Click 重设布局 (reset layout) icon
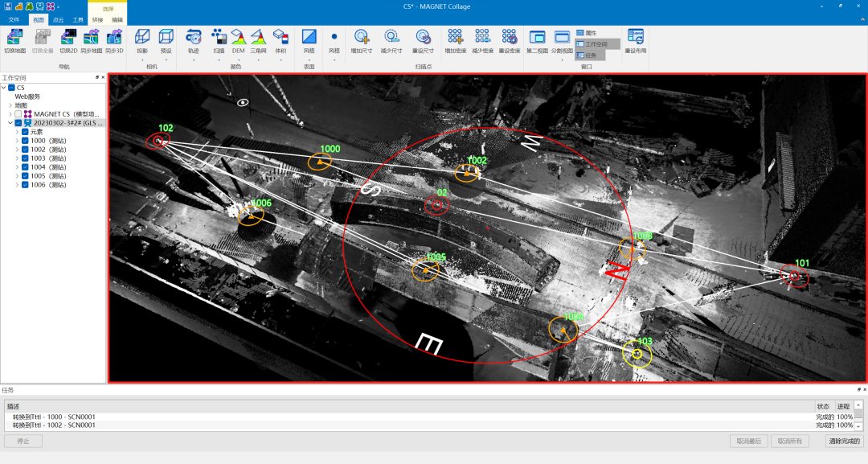The height and width of the screenshot is (464, 868). coord(636,37)
